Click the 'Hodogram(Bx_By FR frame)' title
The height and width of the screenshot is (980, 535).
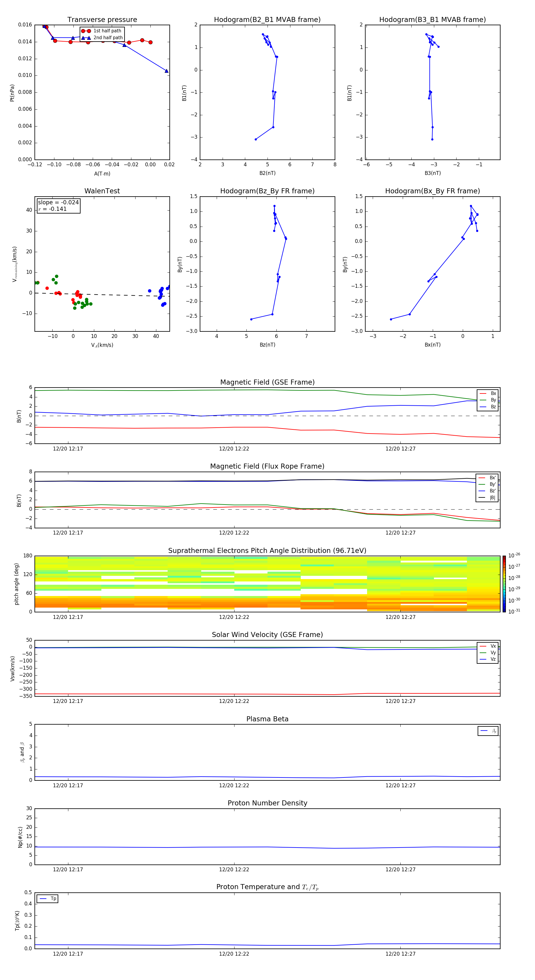[432, 191]
